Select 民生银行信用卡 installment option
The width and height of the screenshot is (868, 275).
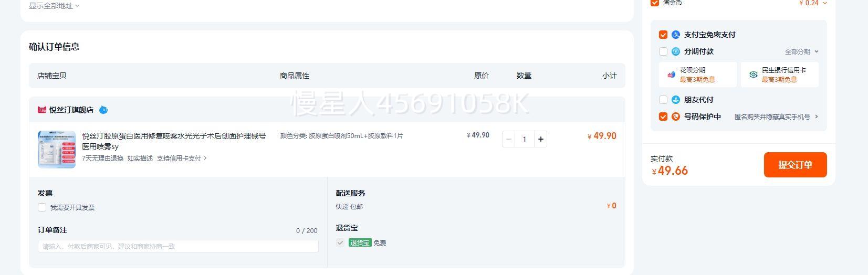pyautogui.click(x=779, y=75)
